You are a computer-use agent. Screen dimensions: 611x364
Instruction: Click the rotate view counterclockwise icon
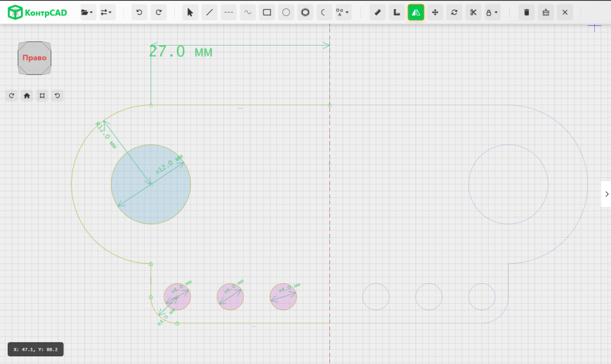click(58, 96)
